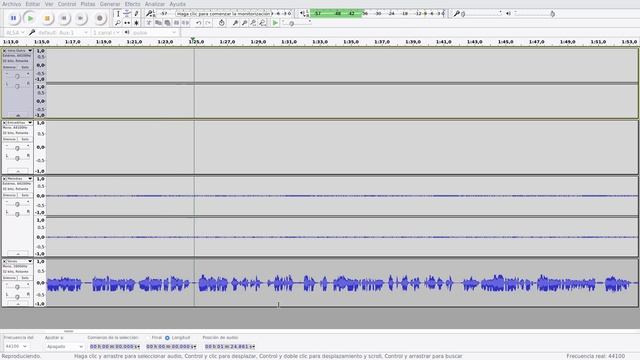
Task: Stop playback with the Stop button
Action: [x=47, y=18]
